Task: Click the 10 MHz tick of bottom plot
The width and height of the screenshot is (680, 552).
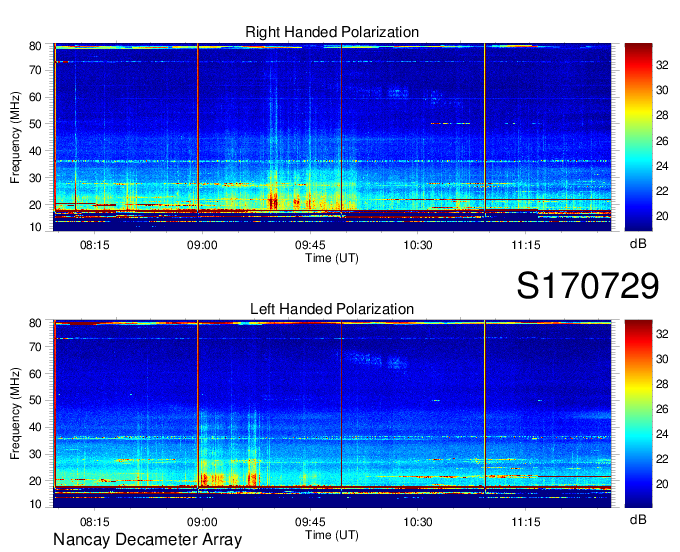Action: click(x=35, y=504)
